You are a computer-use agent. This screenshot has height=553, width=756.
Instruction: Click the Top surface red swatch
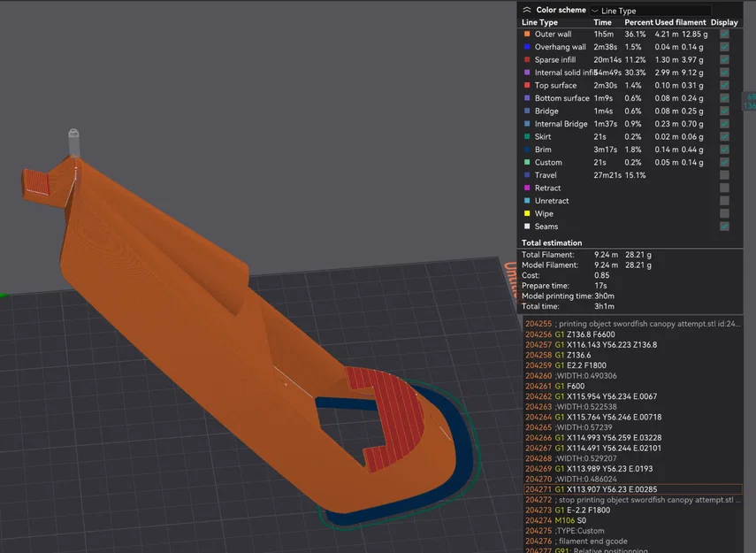pyautogui.click(x=527, y=85)
